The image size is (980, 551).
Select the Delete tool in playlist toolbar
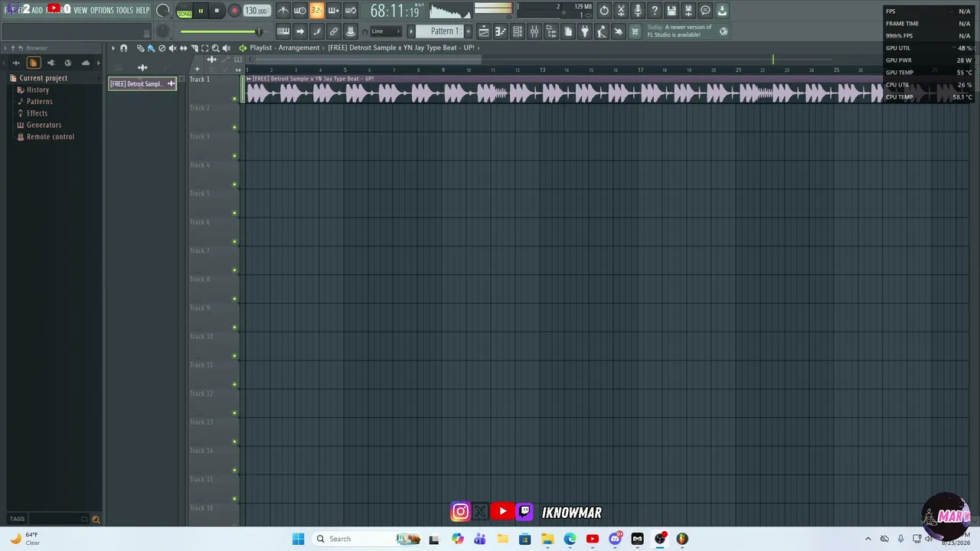coord(162,48)
